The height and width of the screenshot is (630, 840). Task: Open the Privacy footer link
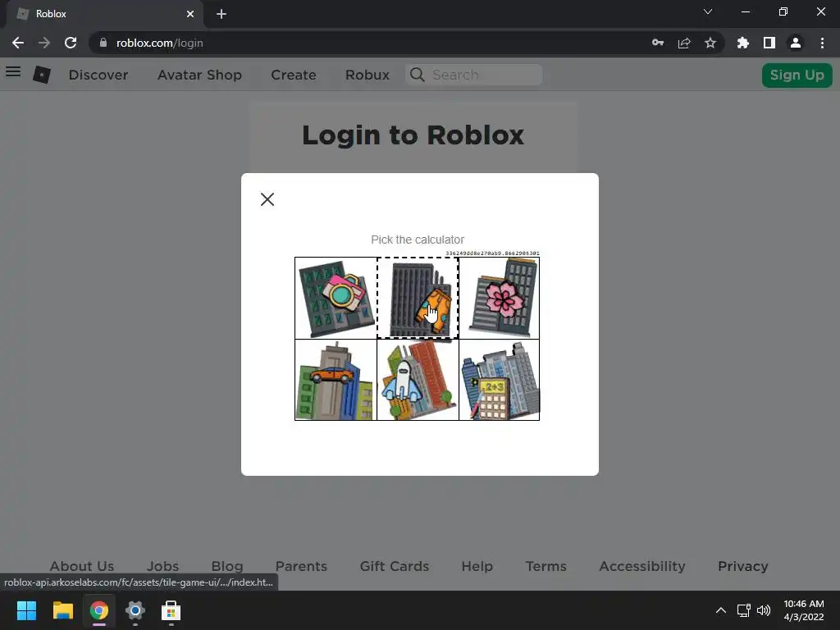[743, 566]
